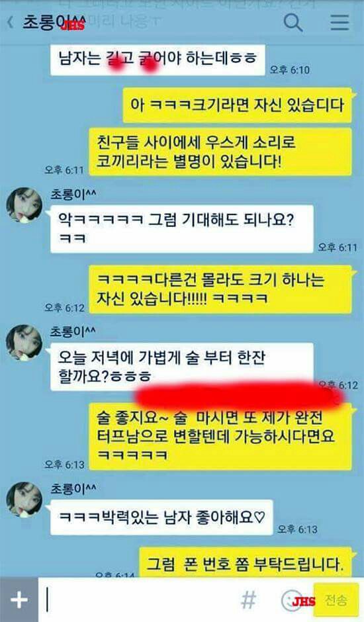This screenshot has height=622, width=364.
Task: Select yellow bubble 크기라면 자신 있습니다
Action: click(x=237, y=105)
